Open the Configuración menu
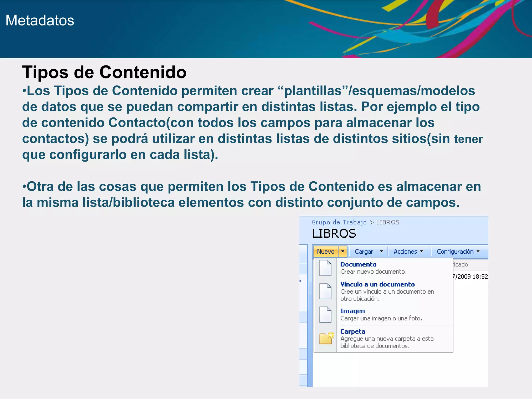532x399 pixels. (x=455, y=251)
